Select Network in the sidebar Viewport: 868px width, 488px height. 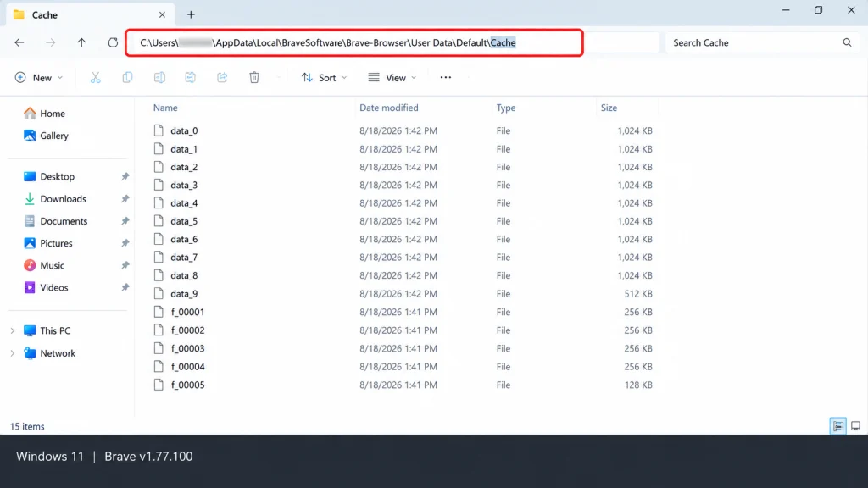pos(49,353)
